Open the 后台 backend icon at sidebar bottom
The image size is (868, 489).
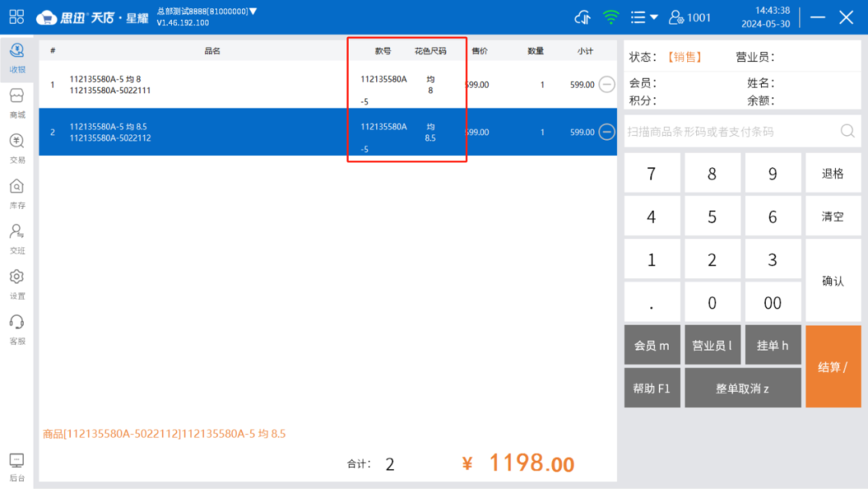[x=17, y=466]
